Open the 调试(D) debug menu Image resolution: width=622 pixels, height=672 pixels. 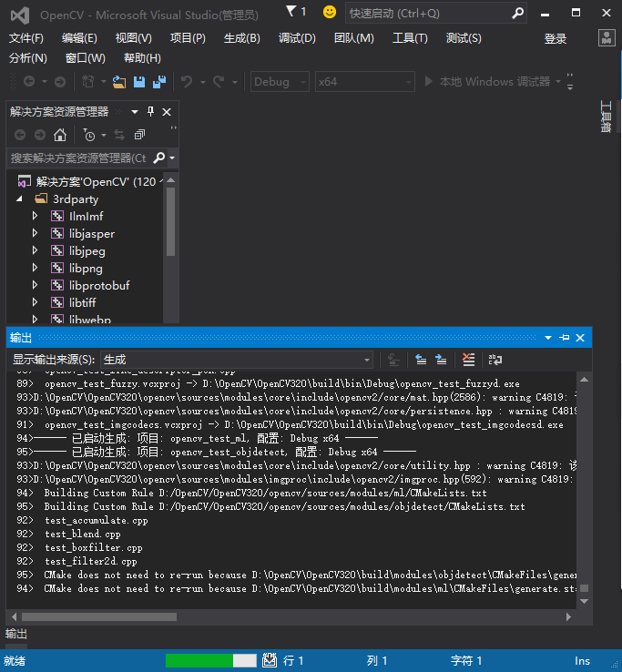point(297,38)
